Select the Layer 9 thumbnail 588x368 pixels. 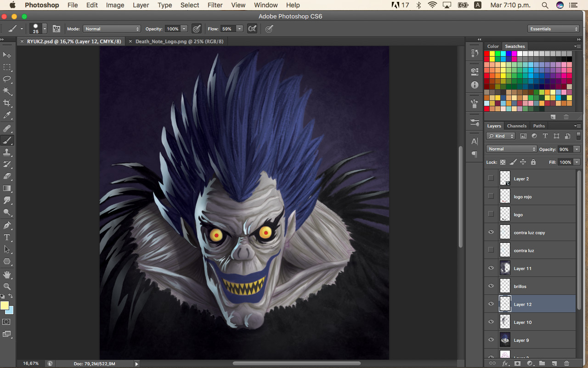click(505, 340)
